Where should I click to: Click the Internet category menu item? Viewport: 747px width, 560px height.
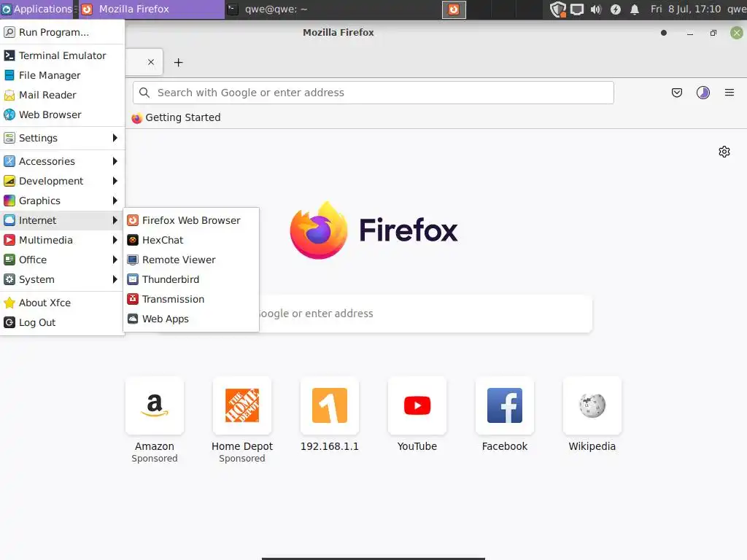point(62,220)
